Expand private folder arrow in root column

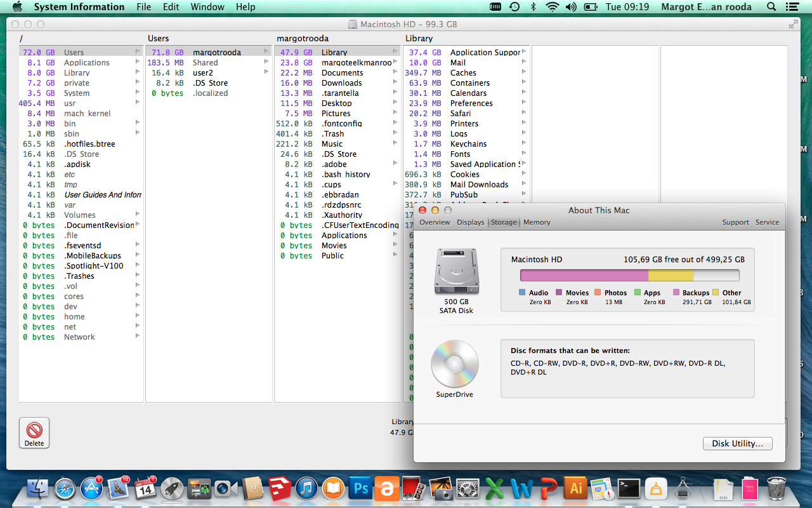click(138, 83)
